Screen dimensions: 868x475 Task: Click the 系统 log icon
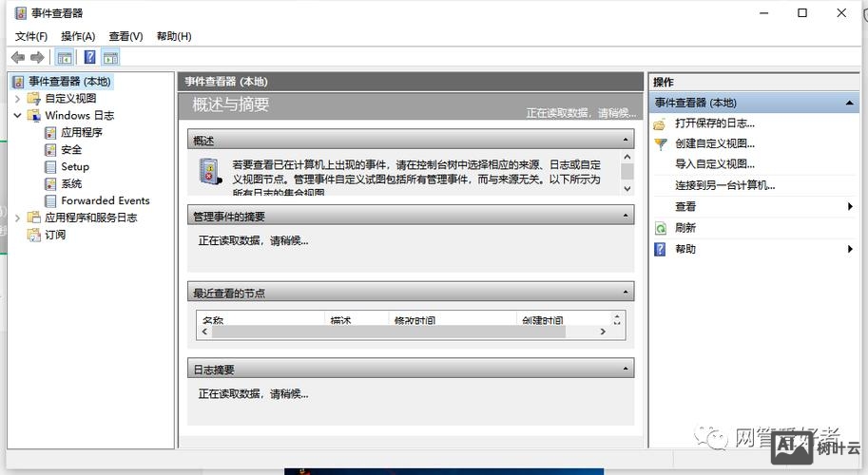(50, 184)
